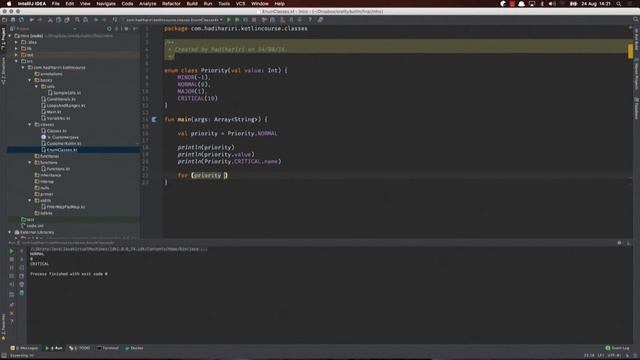Click the Scroll from Source icon in Project panel

(109, 29)
